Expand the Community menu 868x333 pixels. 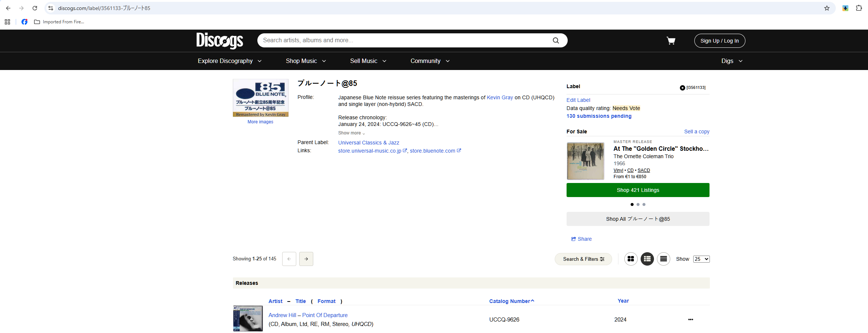[430, 61]
